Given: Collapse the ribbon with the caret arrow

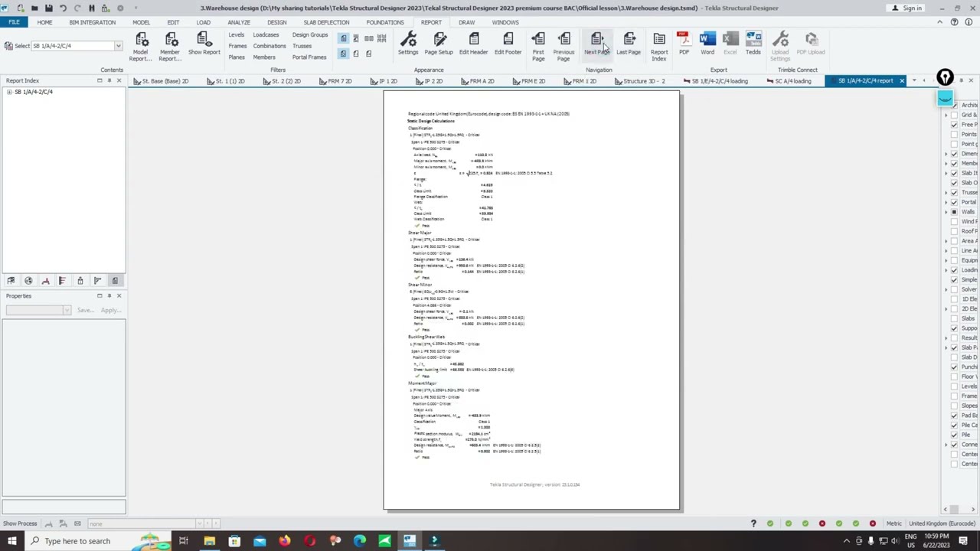Looking at the screenshot, I should pyautogui.click(x=940, y=22).
